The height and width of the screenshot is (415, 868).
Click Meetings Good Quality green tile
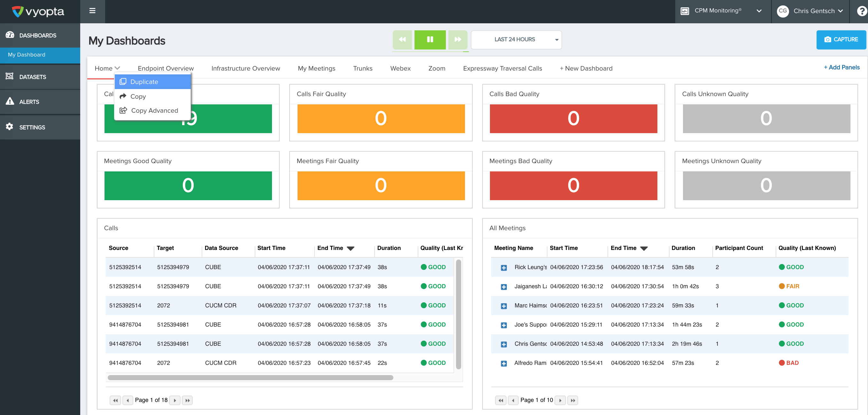pyautogui.click(x=188, y=185)
